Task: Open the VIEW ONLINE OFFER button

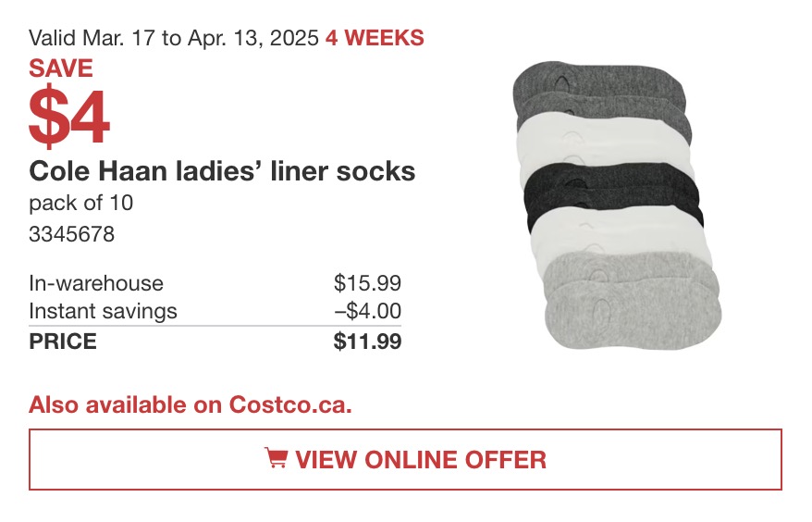Action: tap(405, 459)
